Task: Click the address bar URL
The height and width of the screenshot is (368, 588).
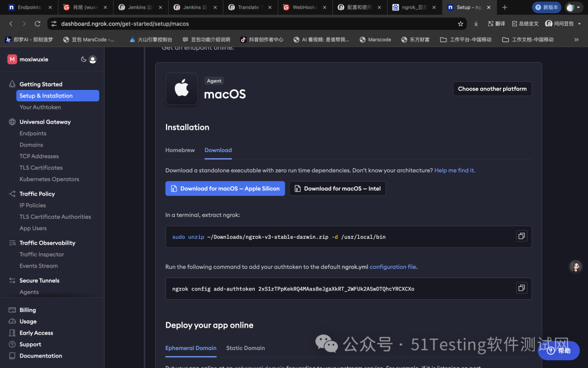Action: (x=125, y=23)
